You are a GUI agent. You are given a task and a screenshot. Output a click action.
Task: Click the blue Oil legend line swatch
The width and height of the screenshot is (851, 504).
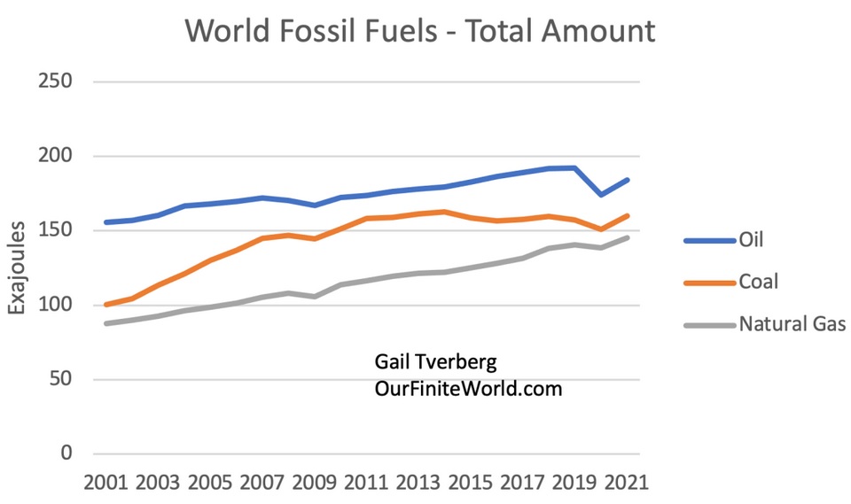[709, 240]
